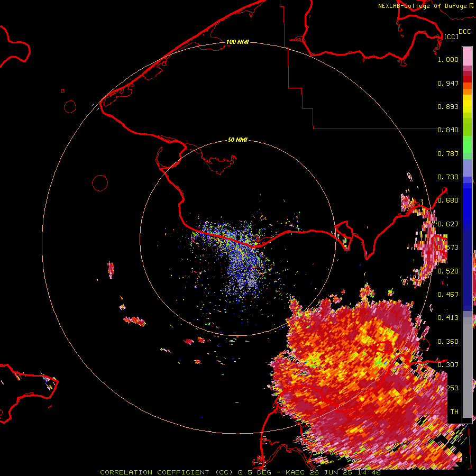The height and width of the screenshot is (476, 476).
Task: Click the large red circle outline west of the coast
Action: (x=100, y=183)
